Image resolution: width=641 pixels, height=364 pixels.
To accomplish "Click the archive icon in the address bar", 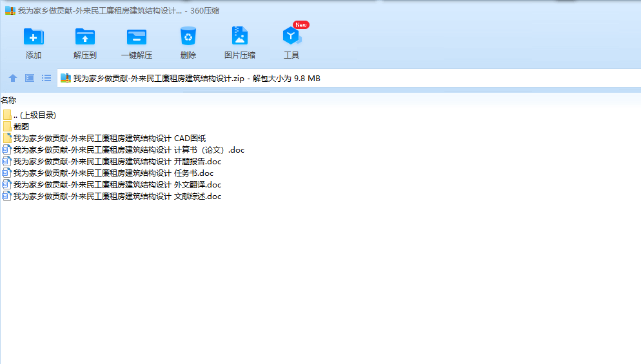I will click(x=66, y=78).
